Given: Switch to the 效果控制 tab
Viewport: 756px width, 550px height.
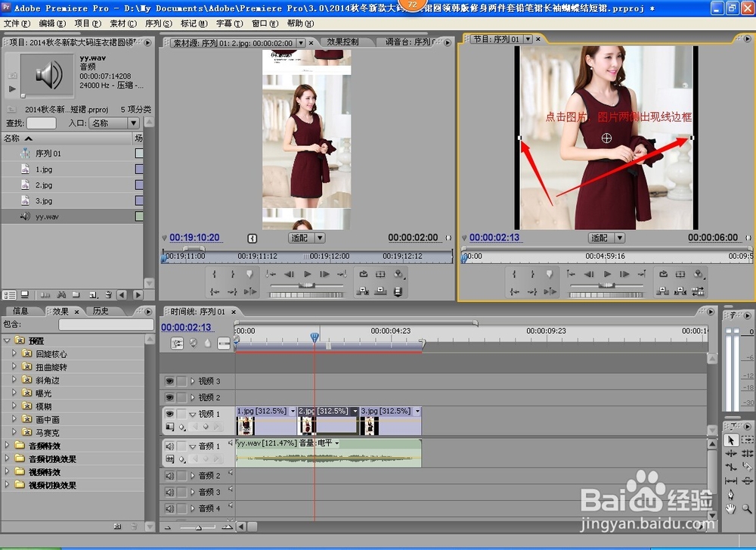Looking at the screenshot, I should click(x=342, y=42).
